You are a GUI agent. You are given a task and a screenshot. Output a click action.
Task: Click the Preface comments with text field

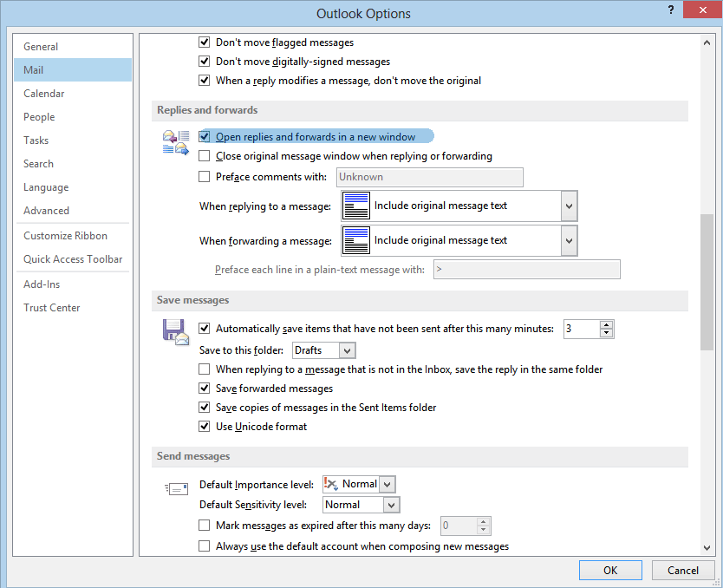429,177
